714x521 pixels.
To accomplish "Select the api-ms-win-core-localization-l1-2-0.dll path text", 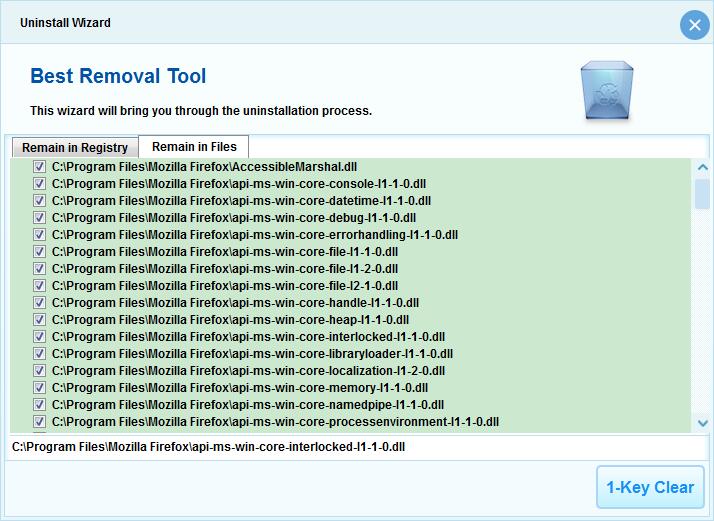I will click(x=248, y=371).
